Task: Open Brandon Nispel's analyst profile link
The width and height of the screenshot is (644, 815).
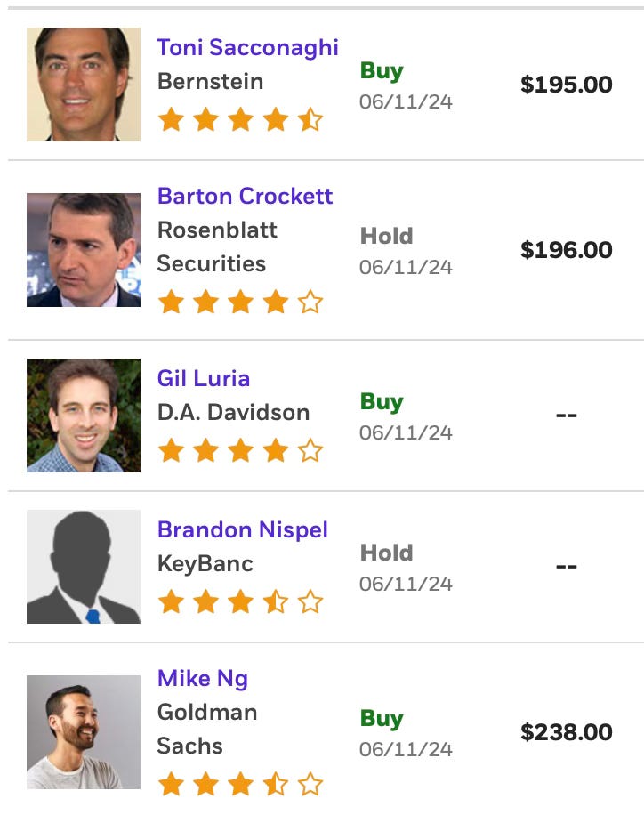Action: tap(242, 530)
